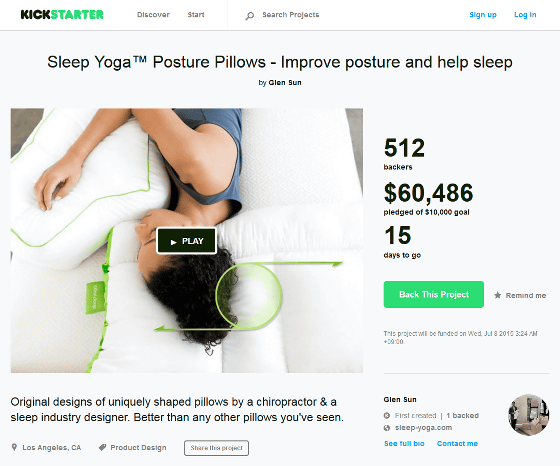
Task: Click the Back This Project button
Action: [434, 295]
